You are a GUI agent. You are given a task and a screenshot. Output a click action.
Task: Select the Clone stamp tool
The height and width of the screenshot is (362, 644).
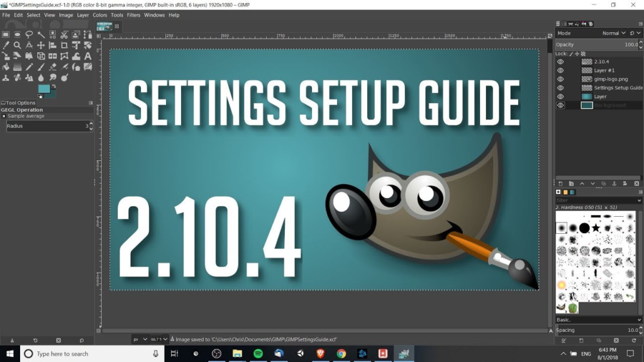(6, 77)
